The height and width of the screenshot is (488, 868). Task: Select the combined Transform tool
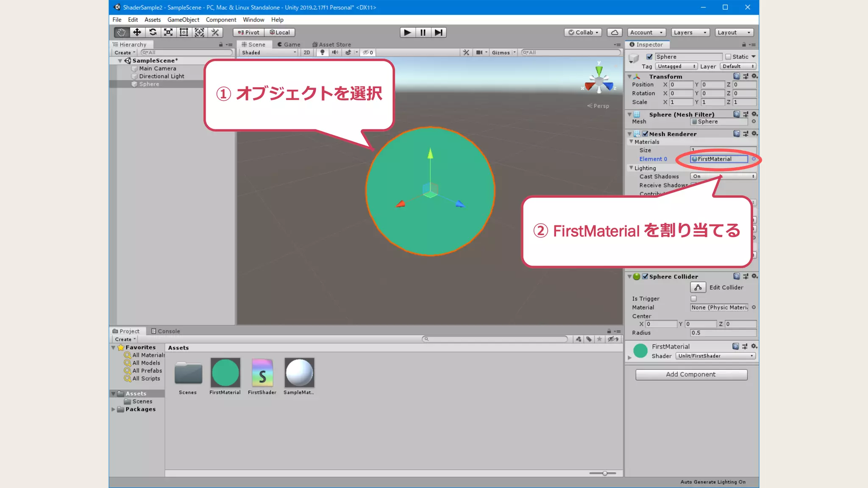pos(200,32)
